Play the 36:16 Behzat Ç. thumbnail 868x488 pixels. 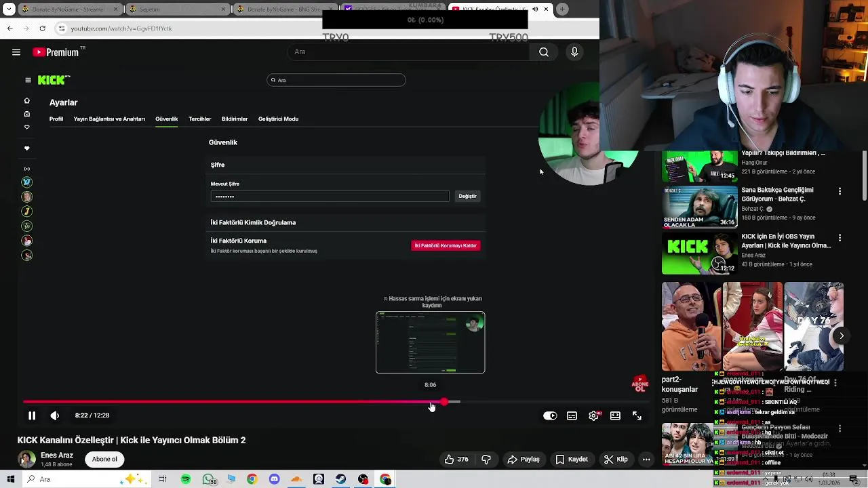click(700, 207)
